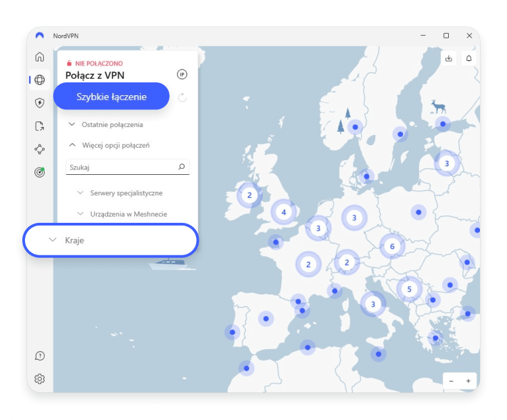507x420 pixels.
Task: Click the NordVPN logo in title bar
Action: pyautogui.click(x=39, y=36)
